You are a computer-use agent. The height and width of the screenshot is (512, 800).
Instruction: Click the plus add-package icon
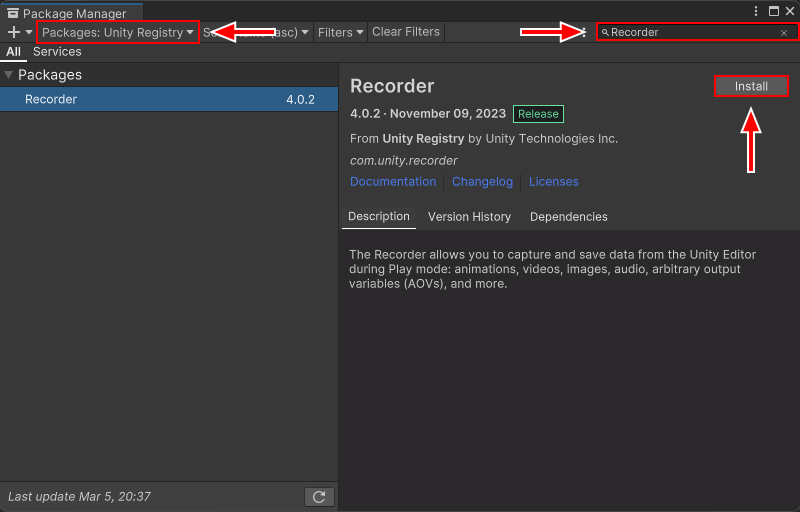click(x=14, y=32)
